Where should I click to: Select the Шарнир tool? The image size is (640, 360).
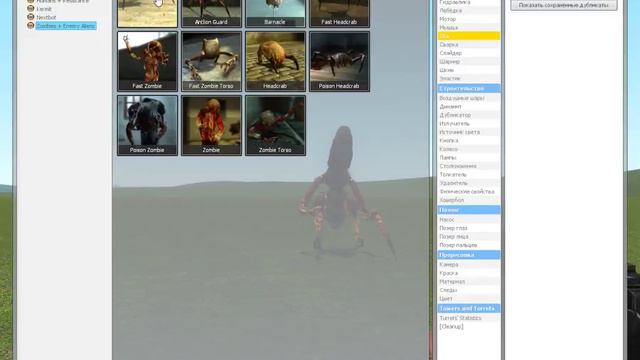pos(469,62)
